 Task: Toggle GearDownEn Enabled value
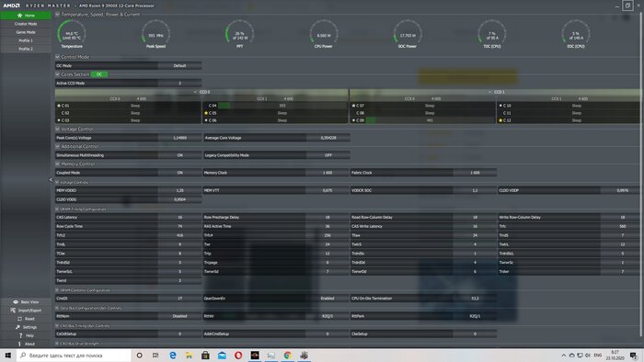pos(328,299)
